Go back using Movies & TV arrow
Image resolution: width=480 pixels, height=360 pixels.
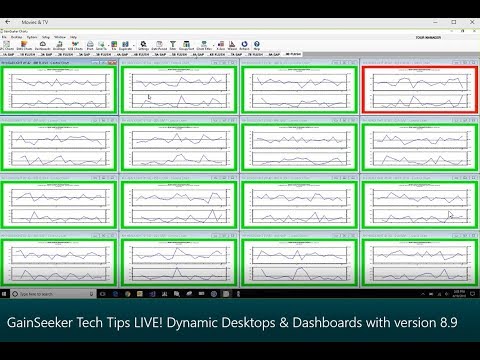coord(7,22)
